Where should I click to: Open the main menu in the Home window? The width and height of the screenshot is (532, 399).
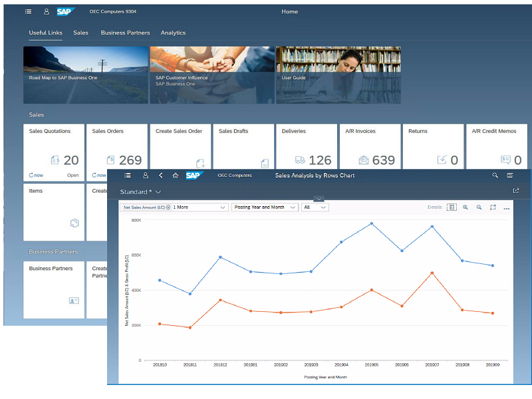[x=28, y=11]
